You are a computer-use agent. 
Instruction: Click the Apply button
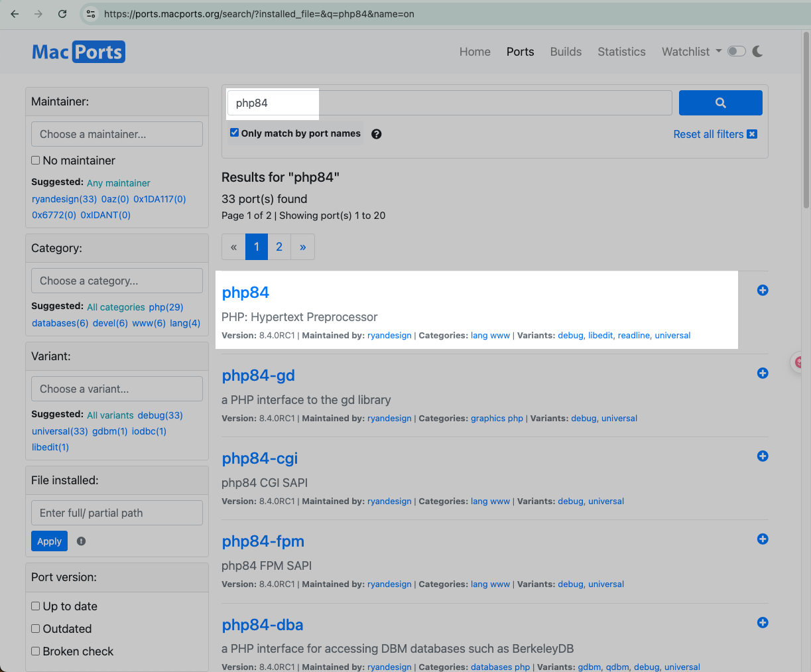click(x=49, y=541)
